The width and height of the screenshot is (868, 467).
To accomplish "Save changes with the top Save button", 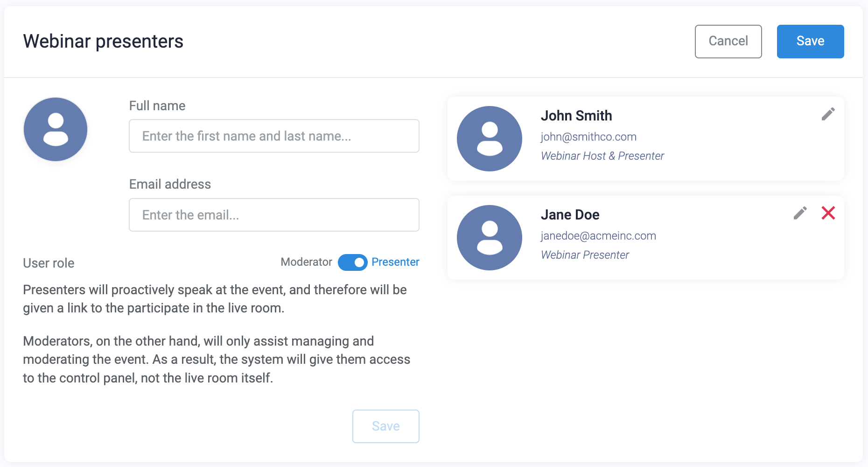I will 810,42.
